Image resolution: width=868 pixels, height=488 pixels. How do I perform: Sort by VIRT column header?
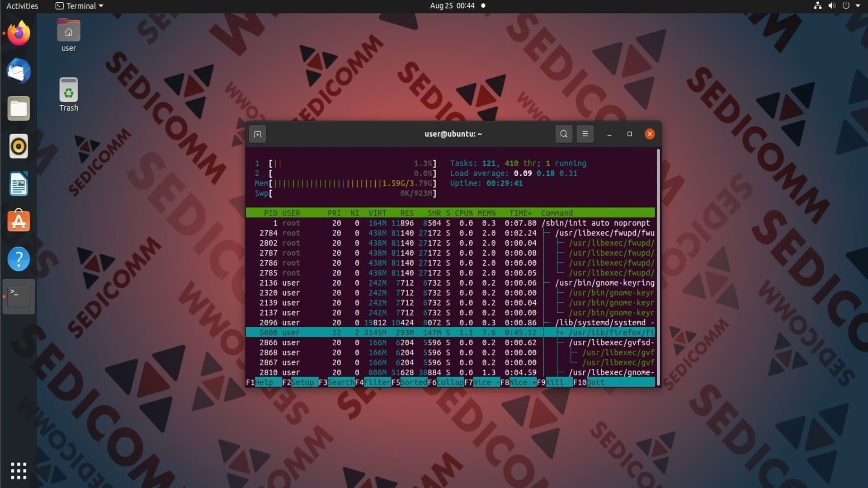pos(377,213)
